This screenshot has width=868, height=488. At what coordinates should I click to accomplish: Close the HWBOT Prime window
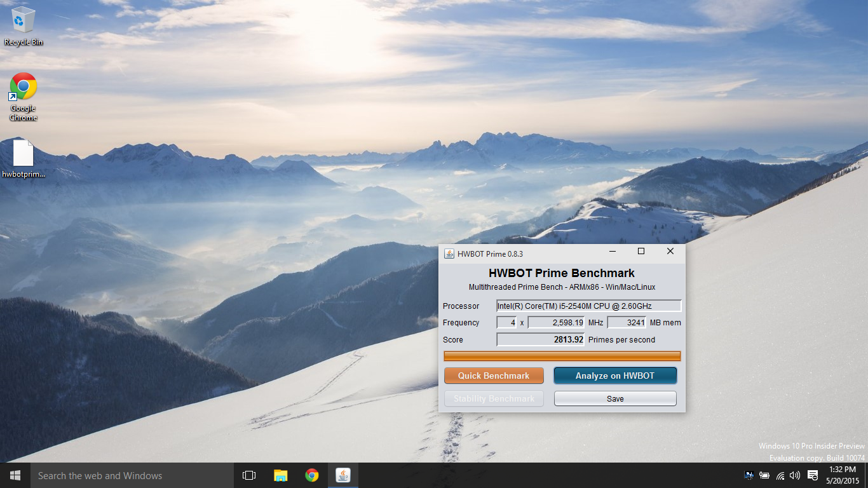(x=670, y=252)
